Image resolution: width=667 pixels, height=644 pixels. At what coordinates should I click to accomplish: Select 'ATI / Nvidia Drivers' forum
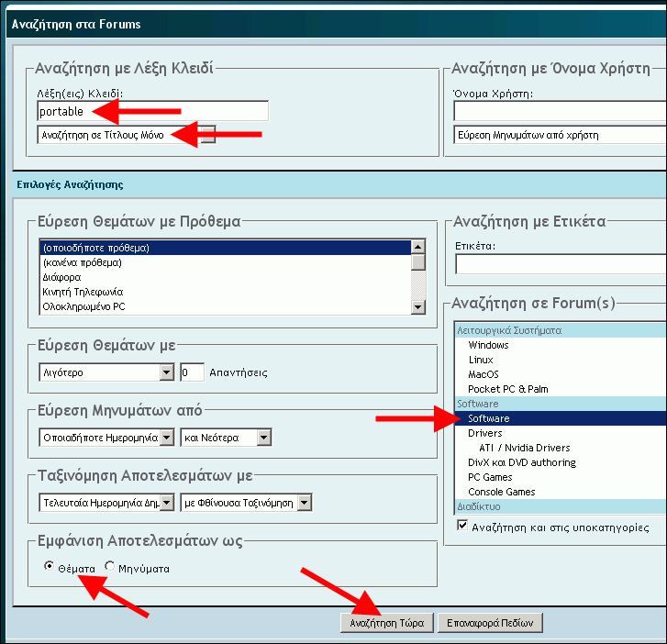point(561,448)
